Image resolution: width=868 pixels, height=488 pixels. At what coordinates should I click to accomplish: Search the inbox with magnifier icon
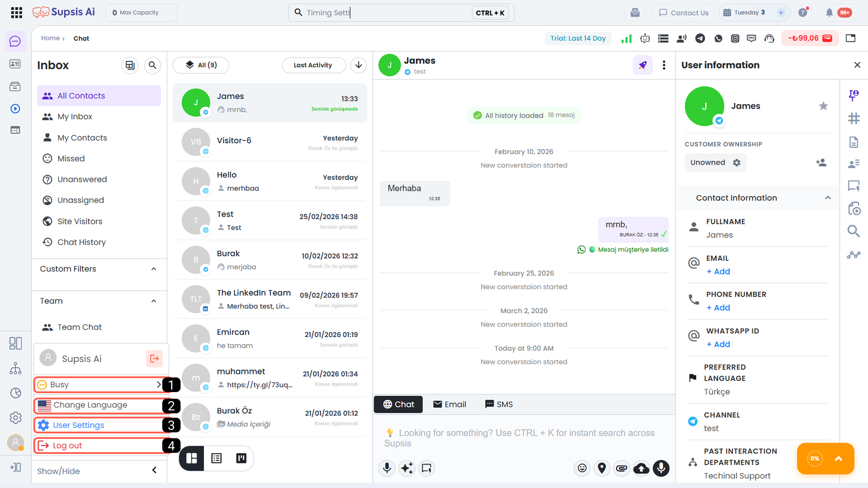pyautogui.click(x=152, y=65)
